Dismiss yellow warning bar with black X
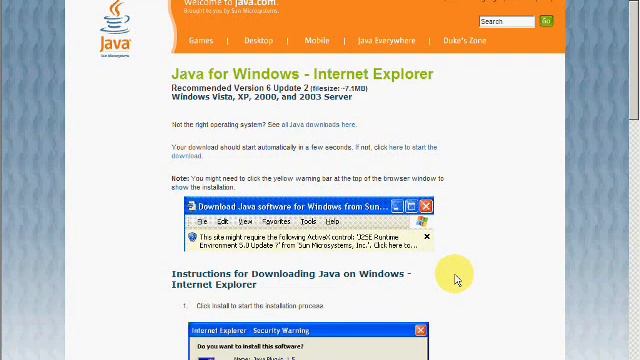The width and height of the screenshot is (640, 360). pyautogui.click(x=427, y=237)
